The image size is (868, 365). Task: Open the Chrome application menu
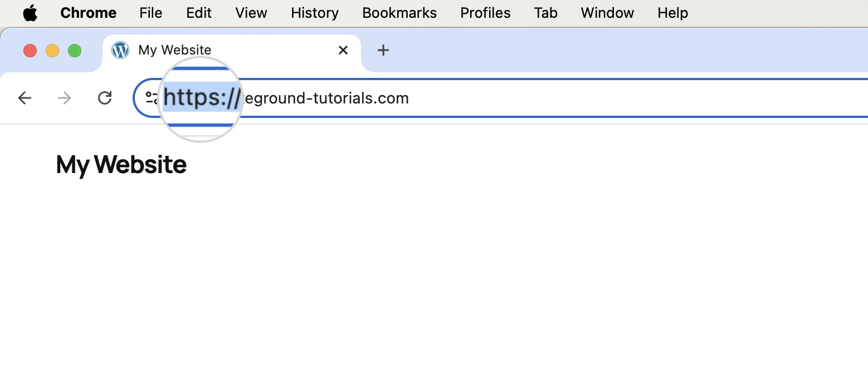coord(88,13)
